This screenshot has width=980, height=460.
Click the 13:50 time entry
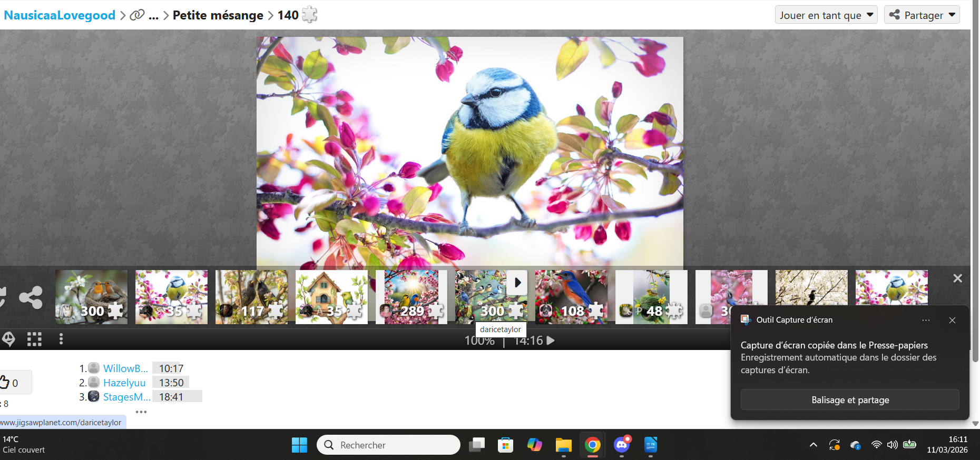point(171,383)
